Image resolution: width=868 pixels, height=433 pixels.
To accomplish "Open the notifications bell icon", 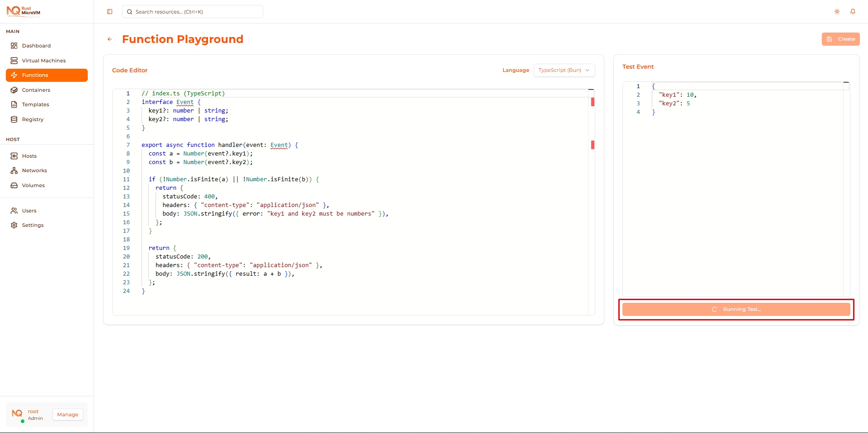I will click(x=853, y=12).
